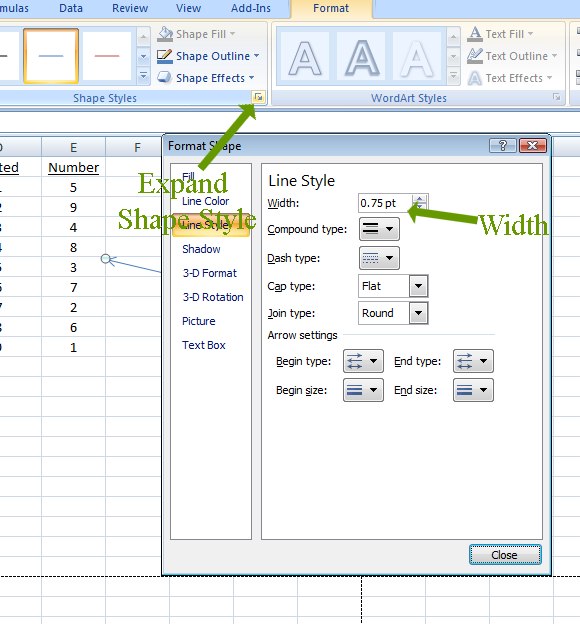Choose the filled gradient WordArt style

[361, 57]
